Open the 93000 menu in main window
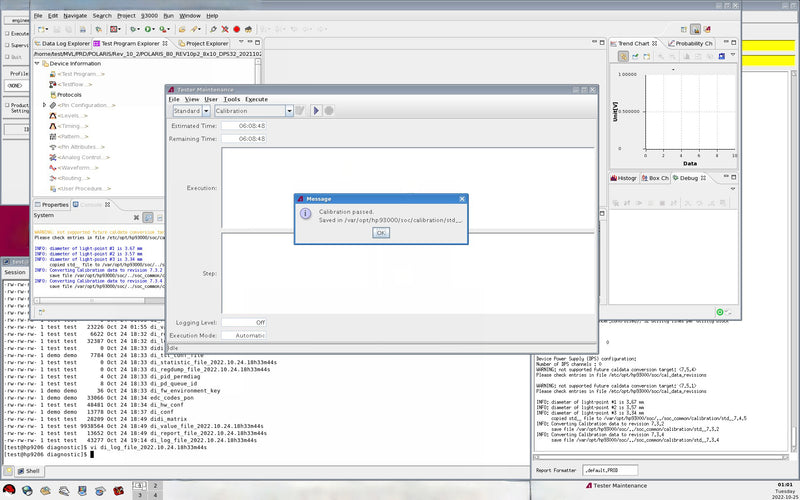Viewport: 800px width, 500px height. (149, 16)
